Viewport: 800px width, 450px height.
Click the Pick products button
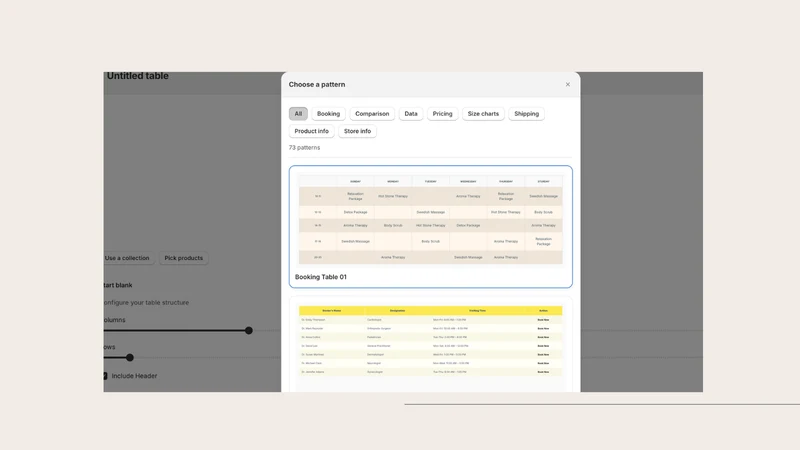(184, 258)
